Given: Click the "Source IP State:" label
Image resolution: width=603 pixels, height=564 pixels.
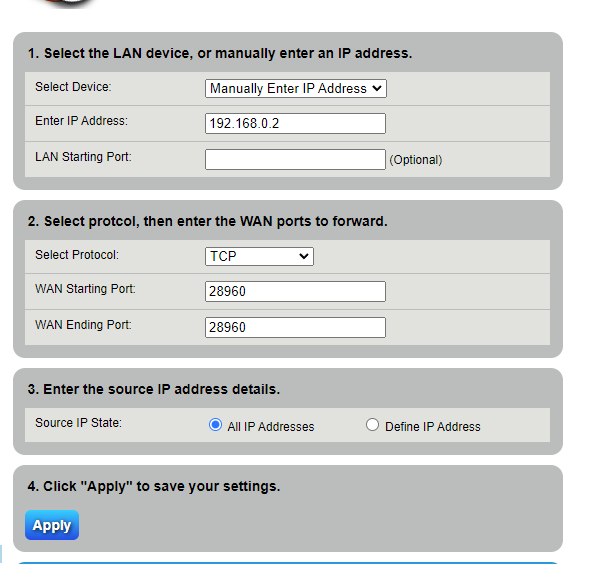Looking at the screenshot, I should pyautogui.click(x=78, y=423).
